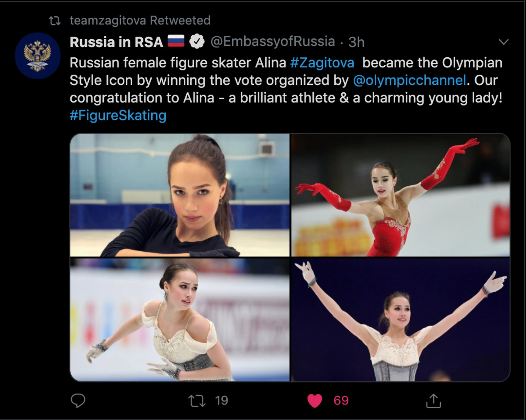Unlike the tweet via red heart icon

pos(315,401)
